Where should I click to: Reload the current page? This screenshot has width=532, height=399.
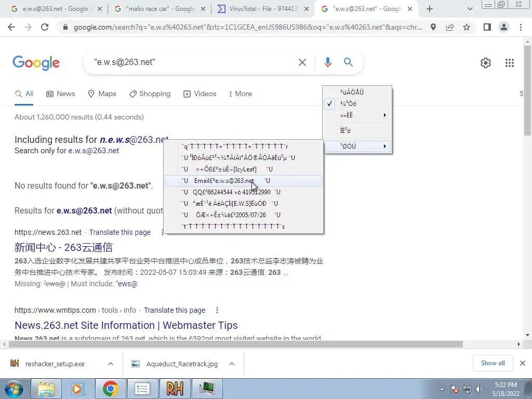point(45,27)
